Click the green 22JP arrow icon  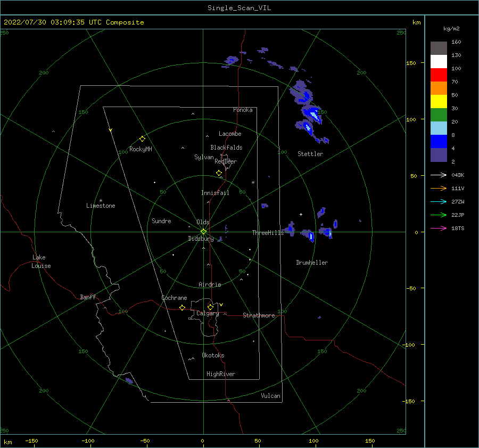439,215
